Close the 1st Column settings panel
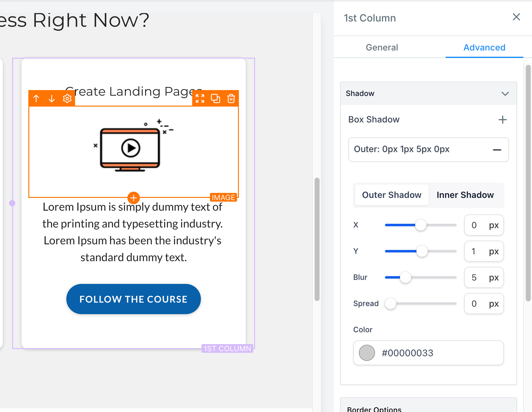532x412 pixels. click(x=516, y=17)
